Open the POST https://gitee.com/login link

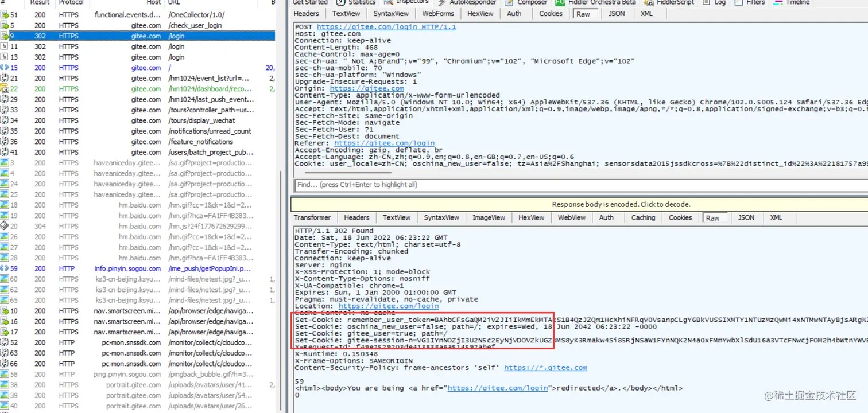tap(386, 27)
